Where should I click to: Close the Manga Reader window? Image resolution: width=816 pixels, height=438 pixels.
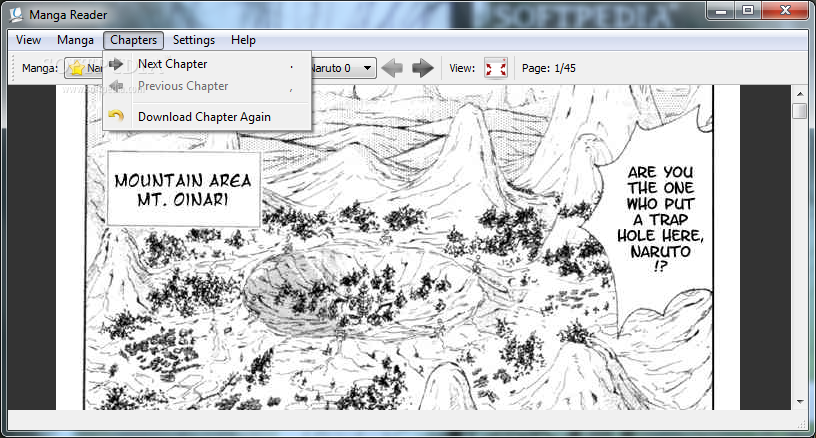point(786,10)
